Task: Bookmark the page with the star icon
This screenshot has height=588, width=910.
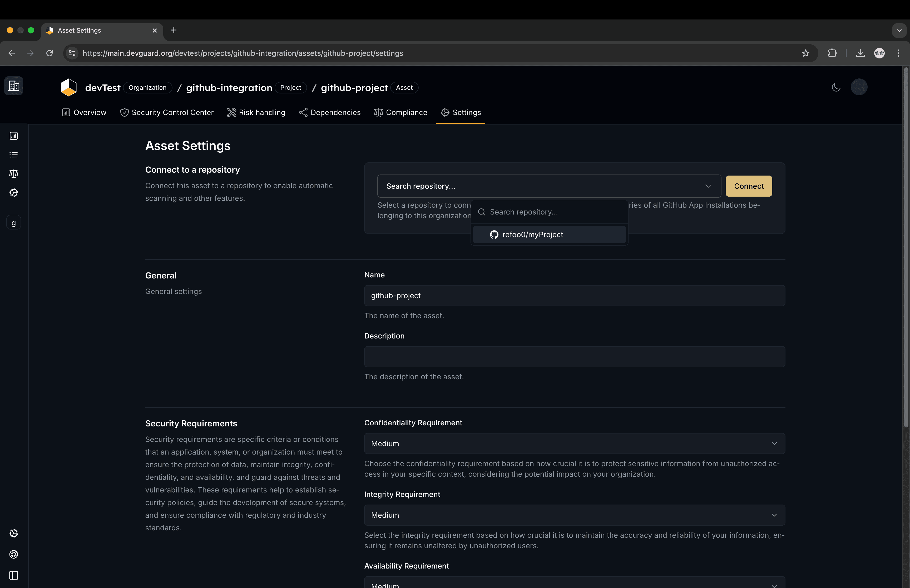Action: click(805, 53)
